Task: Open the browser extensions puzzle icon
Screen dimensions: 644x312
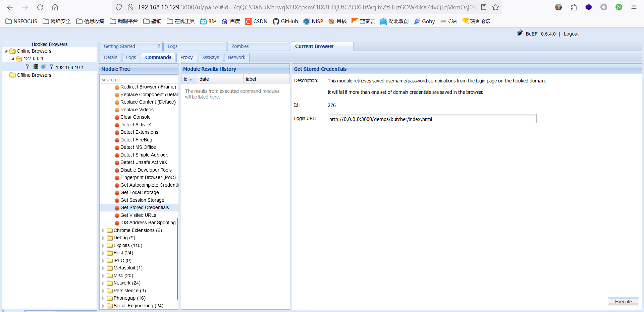Action: point(574,7)
